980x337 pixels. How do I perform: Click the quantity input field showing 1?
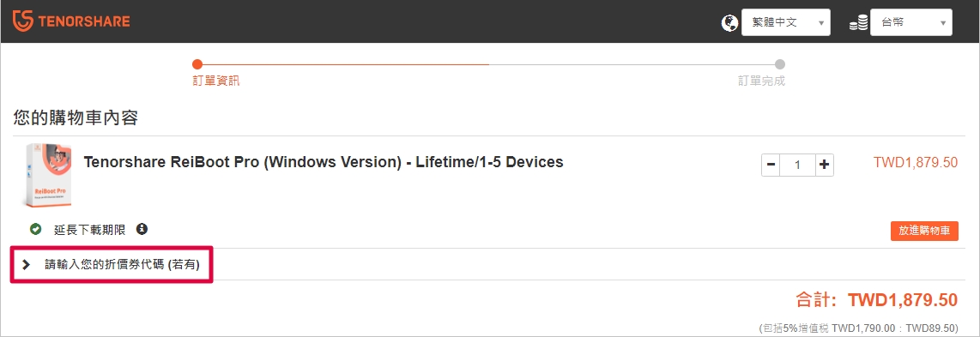tap(797, 165)
